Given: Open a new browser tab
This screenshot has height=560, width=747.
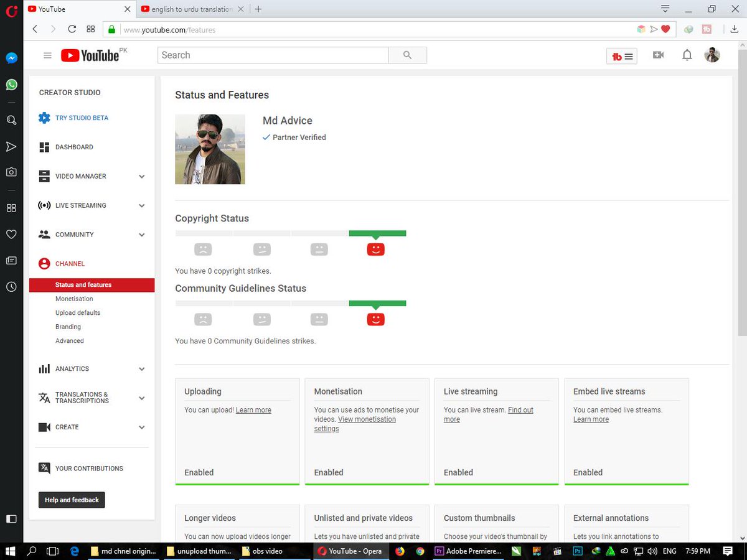Looking at the screenshot, I should click(258, 9).
